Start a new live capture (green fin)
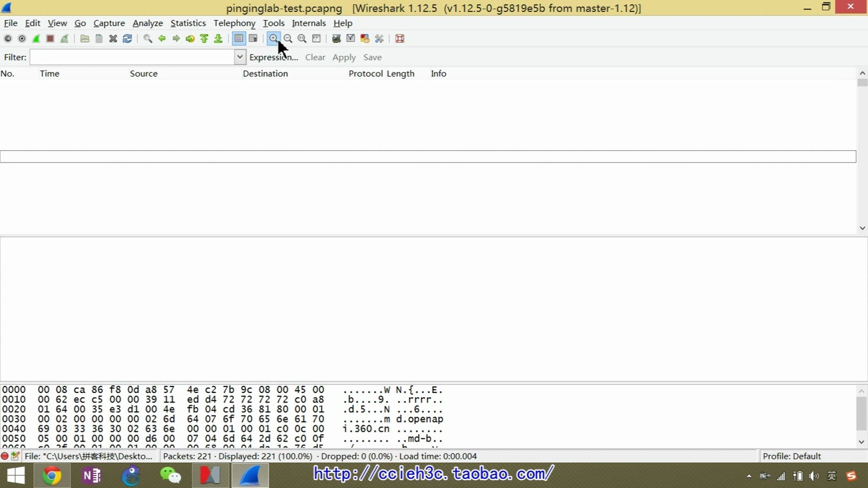The width and height of the screenshot is (868, 488). (x=36, y=38)
